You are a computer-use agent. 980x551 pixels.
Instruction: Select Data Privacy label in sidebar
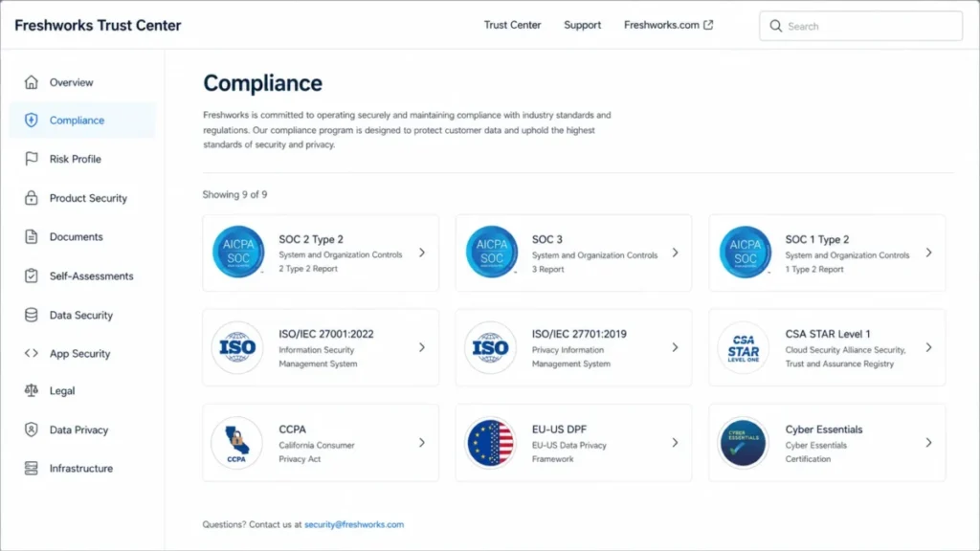(78, 430)
